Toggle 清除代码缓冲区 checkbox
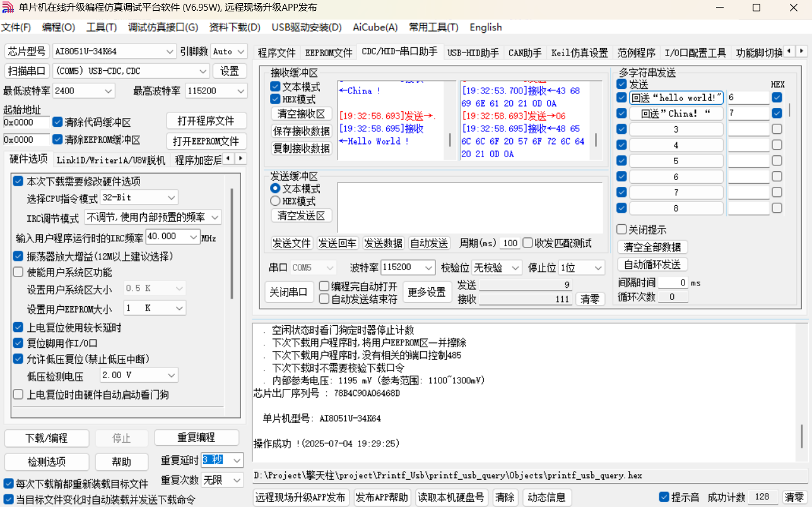Image resolution: width=812 pixels, height=507 pixels. click(x=58, y=122)
